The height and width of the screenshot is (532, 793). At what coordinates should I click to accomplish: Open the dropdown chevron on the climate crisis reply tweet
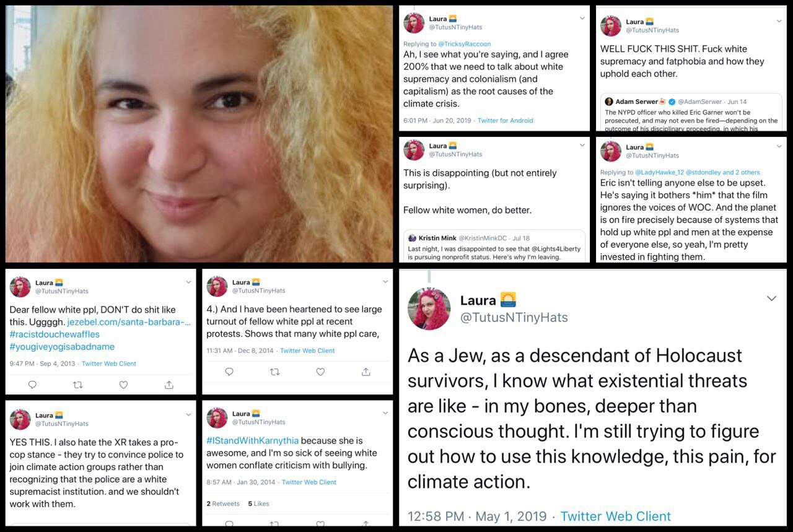(582, 19)
